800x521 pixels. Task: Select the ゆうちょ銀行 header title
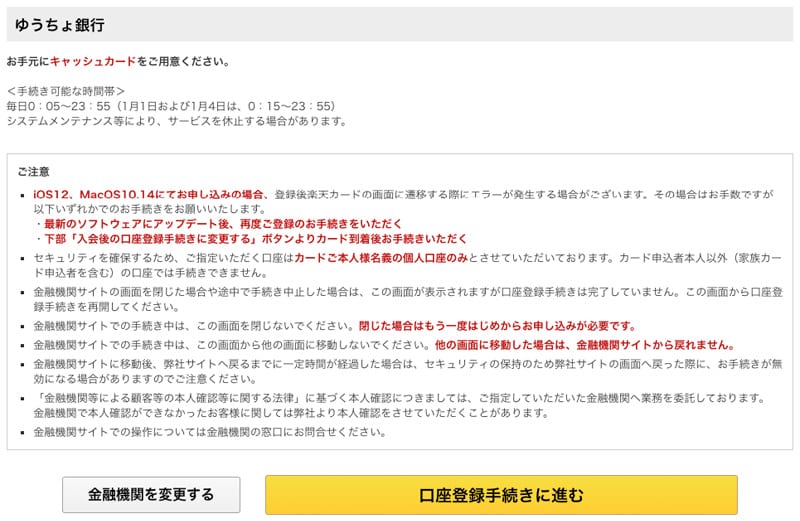(60, 24)
